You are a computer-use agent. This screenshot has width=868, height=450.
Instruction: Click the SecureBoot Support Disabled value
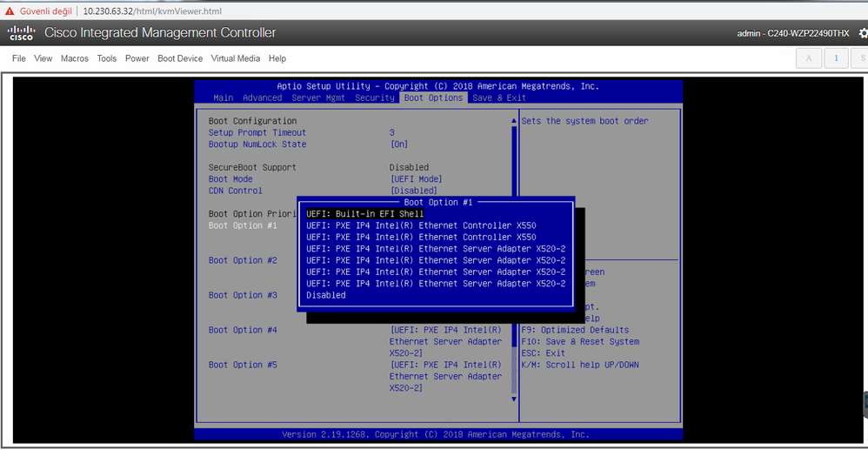coord(409,167)
